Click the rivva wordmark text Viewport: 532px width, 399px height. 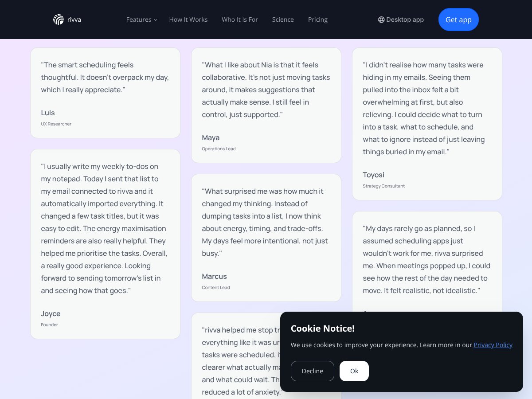click(74, 19)
